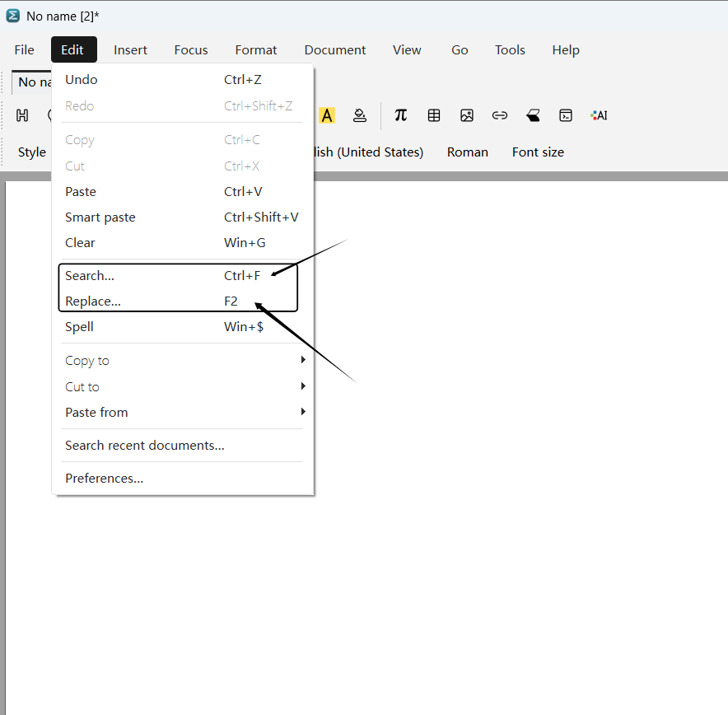The width and height of the screenshot is (728, 715).
Task: Choose Search... from the Edit menu
Action: coord(90,276)
